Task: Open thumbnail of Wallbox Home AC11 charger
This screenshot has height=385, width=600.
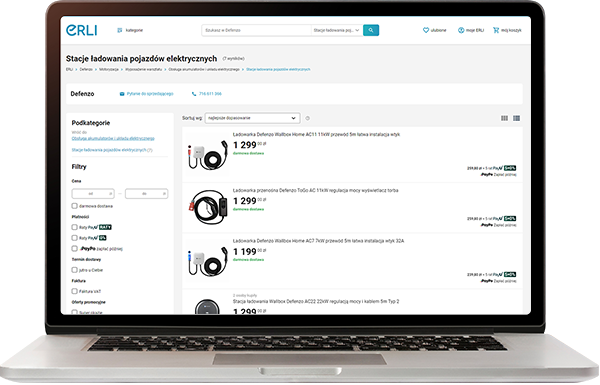Action: [x=208, y=155]
